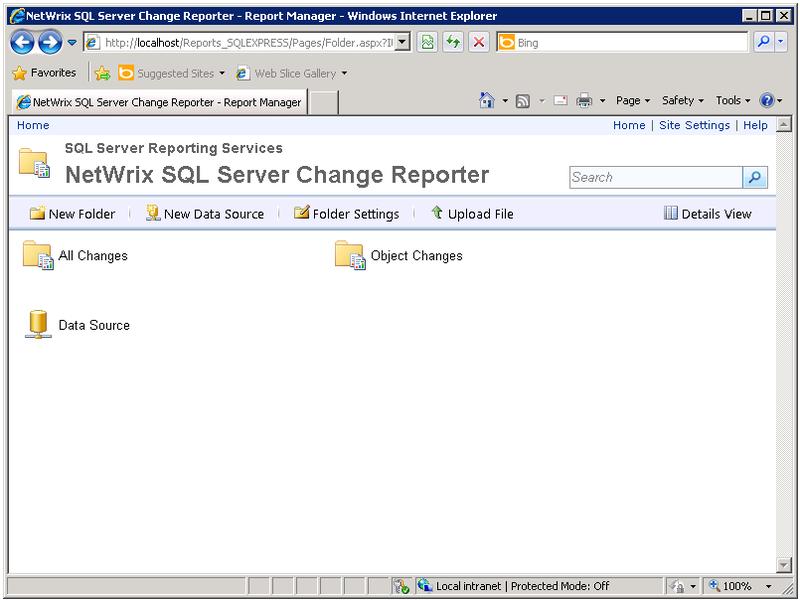Select the NetWrix Report Manager browser tab

pyautogui.click(x=159, y=102)
